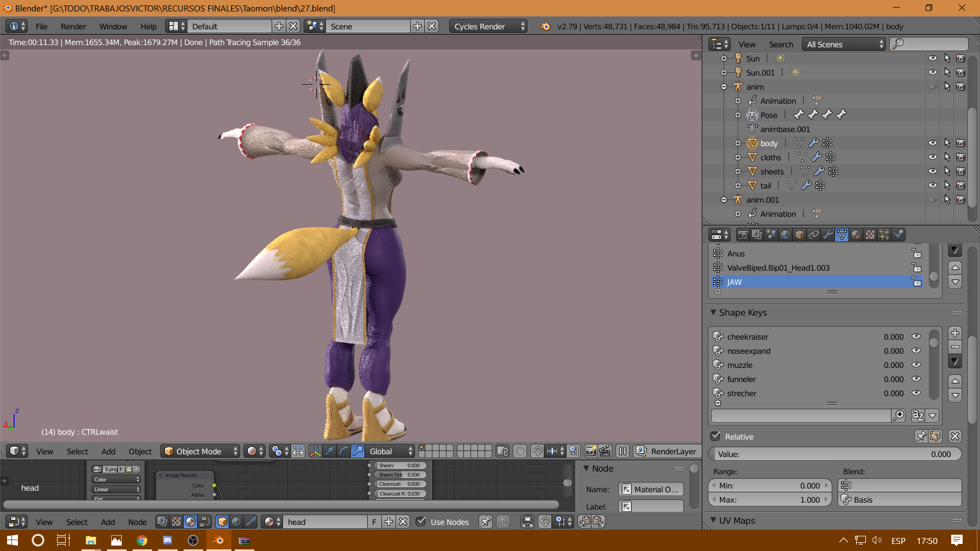Viewport: 980px width, 551px height.
Task: Move the shape key down in the list
Action: pyautogui.click(x=955, y=395)
